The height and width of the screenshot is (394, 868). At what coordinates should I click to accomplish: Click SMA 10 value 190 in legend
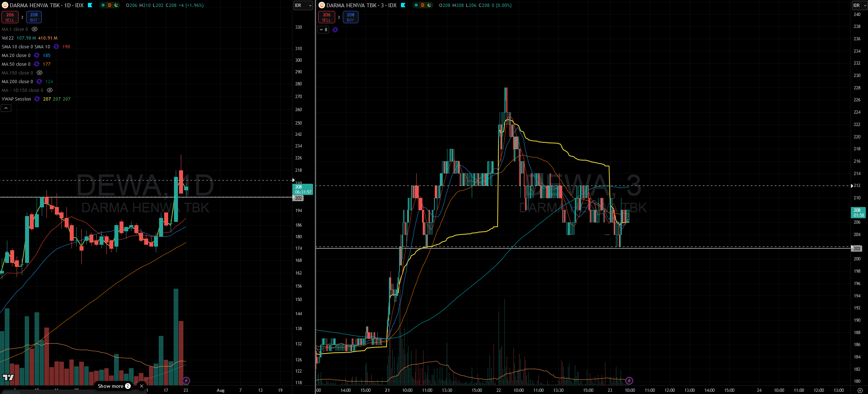[x=66, y=46]
